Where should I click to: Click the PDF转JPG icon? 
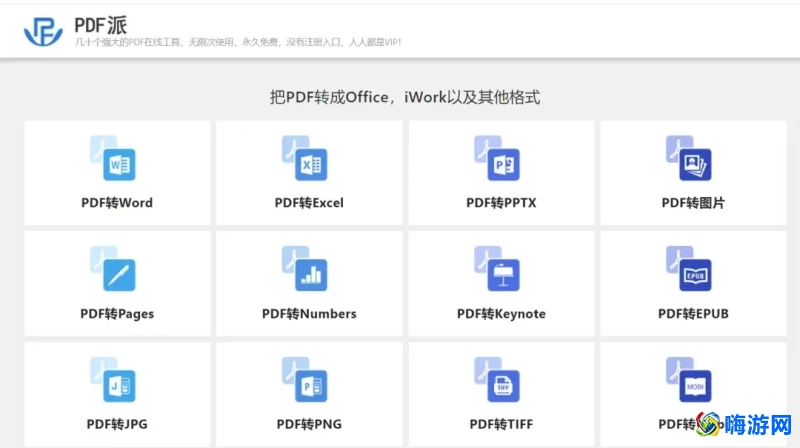click(x=113, y=380)
